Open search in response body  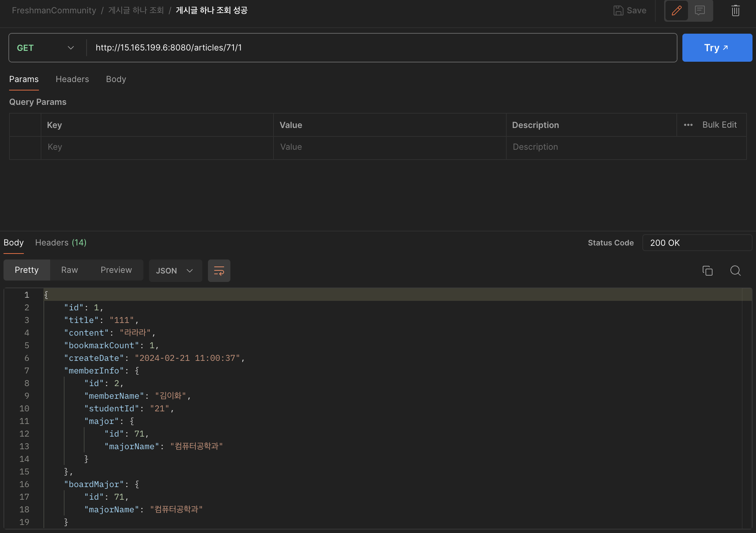tap(735, 271)
